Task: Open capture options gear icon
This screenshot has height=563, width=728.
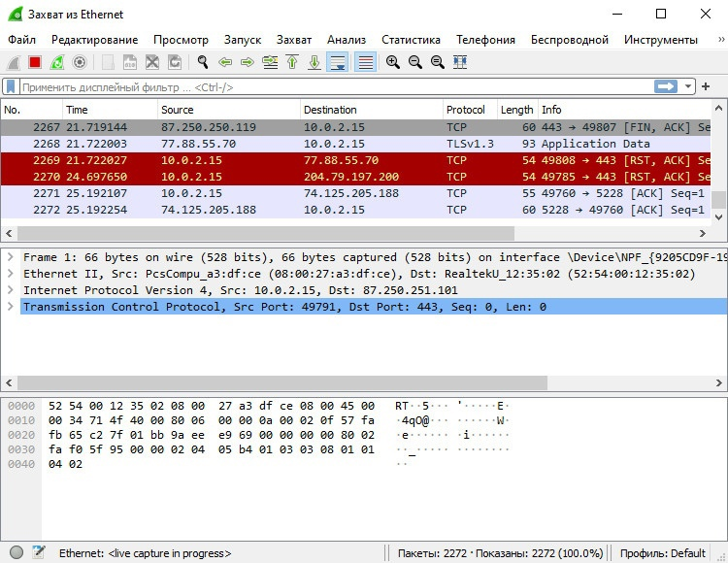Action: tap(80, 62)
